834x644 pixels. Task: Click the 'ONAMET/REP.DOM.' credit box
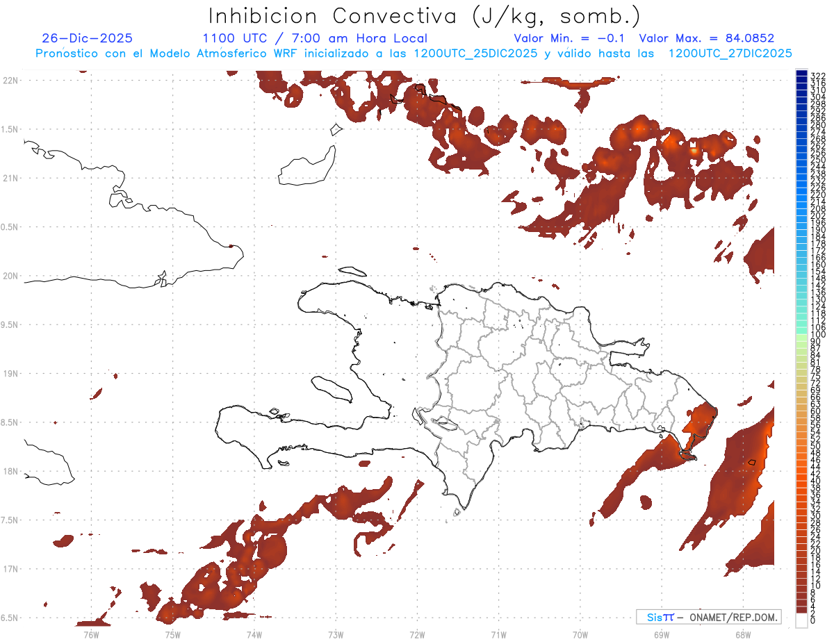pos(708,617)
